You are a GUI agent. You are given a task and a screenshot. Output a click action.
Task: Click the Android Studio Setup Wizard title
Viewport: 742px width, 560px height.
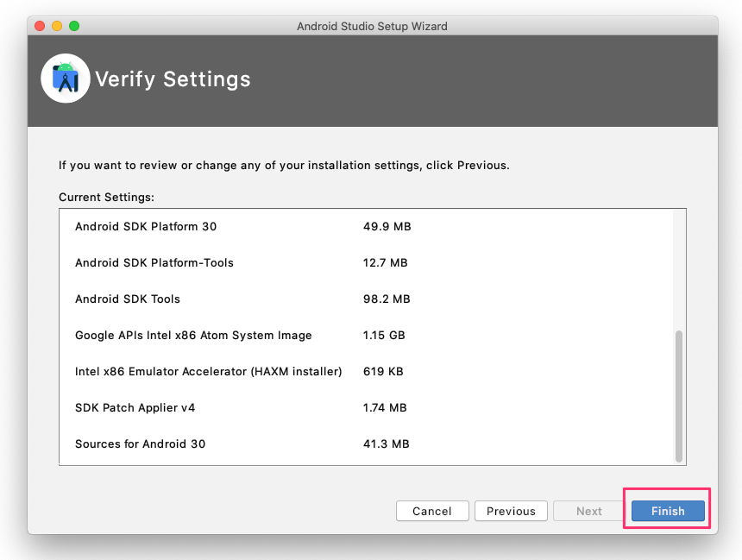(372, 26)
